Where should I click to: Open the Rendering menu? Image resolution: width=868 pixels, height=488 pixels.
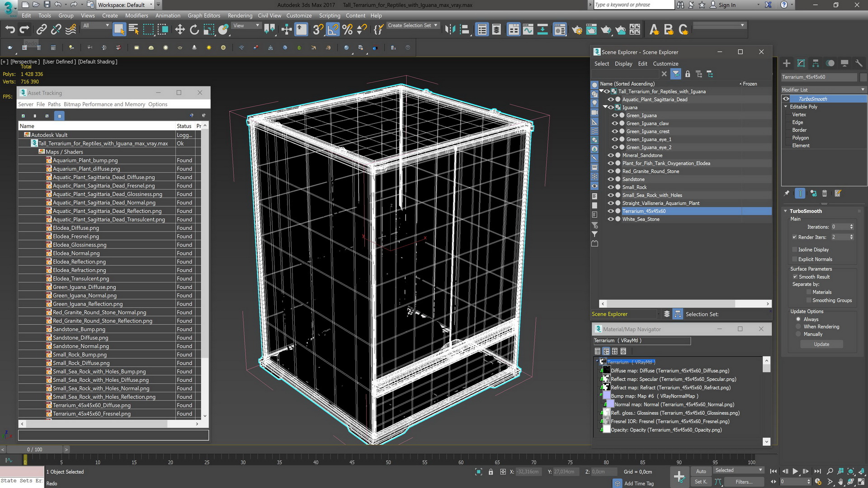[x=240, y=15]
